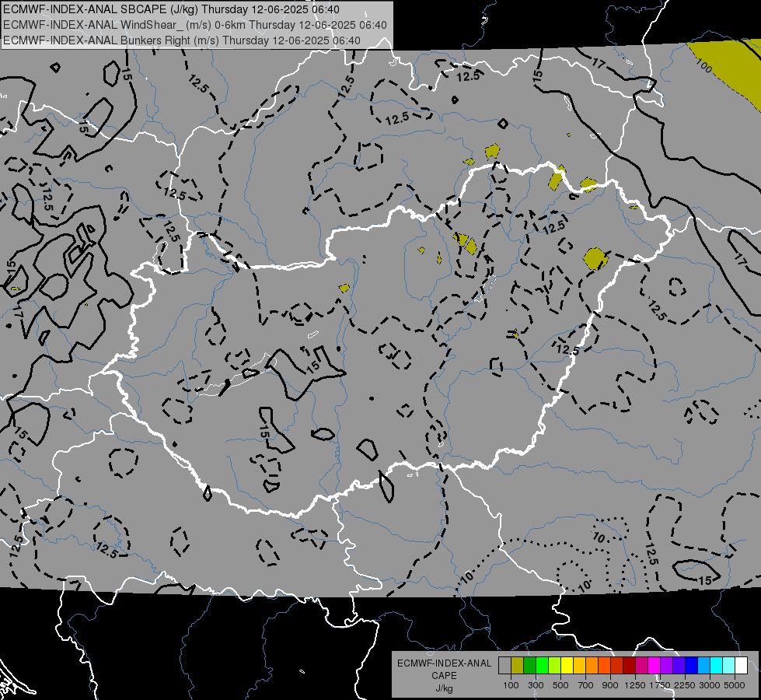Pick the pure blue legend swatch after 2250
The width and height of the screenshot is (761, 700).
click(691, 666)
